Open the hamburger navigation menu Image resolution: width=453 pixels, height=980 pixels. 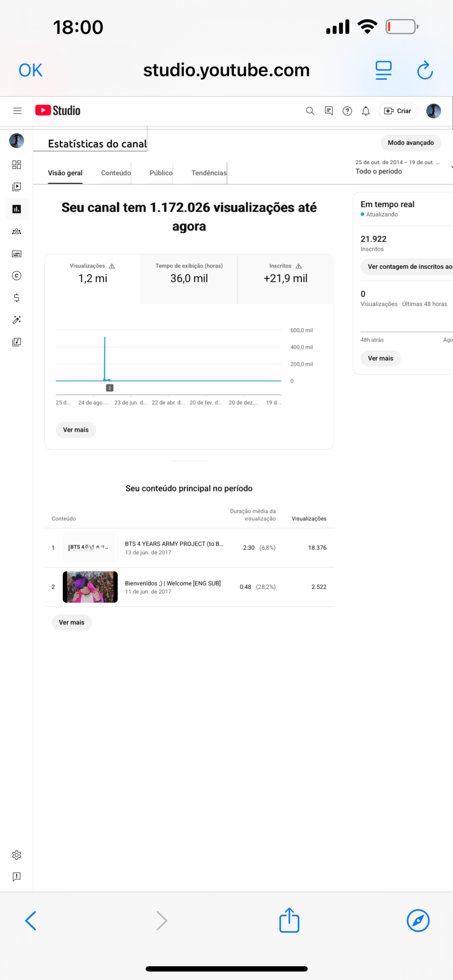[17, 111]
